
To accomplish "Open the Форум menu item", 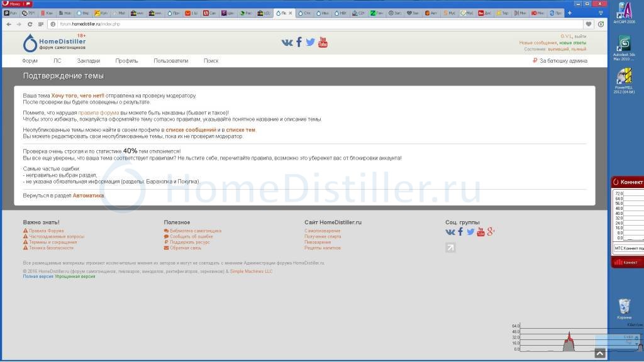I will pos(30,61).
